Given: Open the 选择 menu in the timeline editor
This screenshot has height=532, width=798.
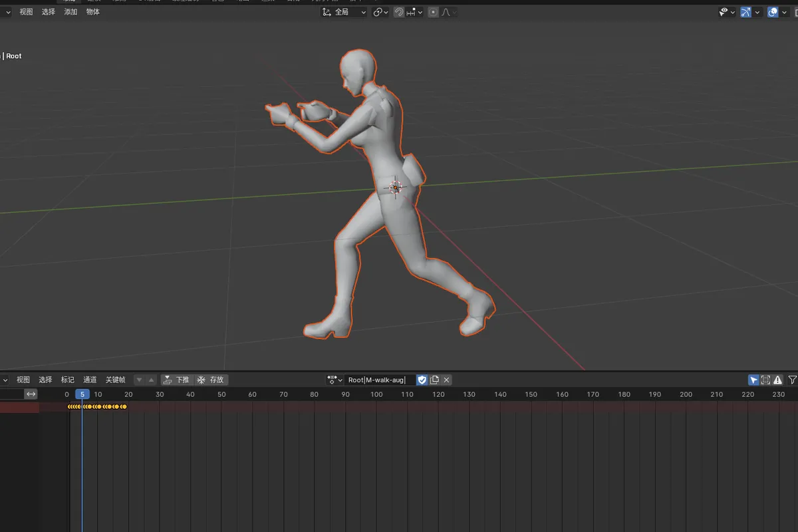Looking at the screenshot, I should 45,380.
